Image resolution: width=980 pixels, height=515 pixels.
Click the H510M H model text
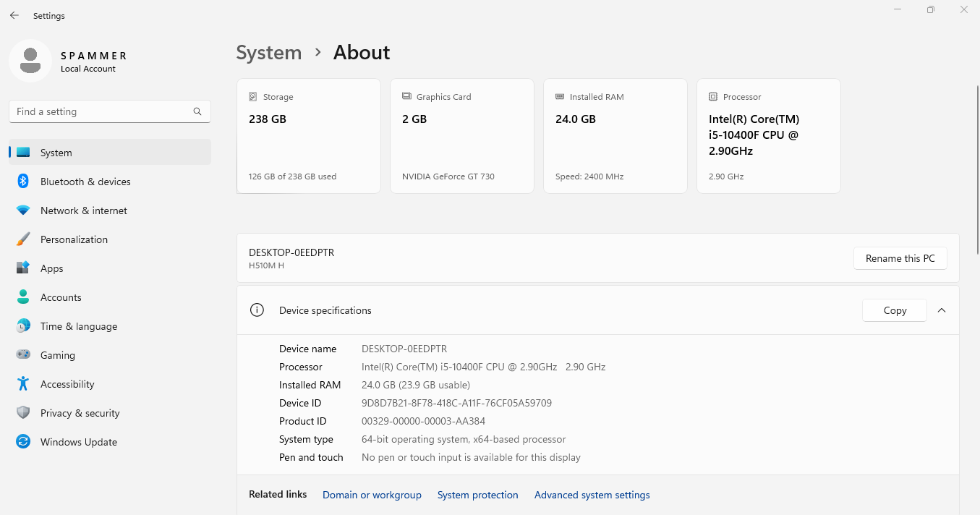point(266,265)
